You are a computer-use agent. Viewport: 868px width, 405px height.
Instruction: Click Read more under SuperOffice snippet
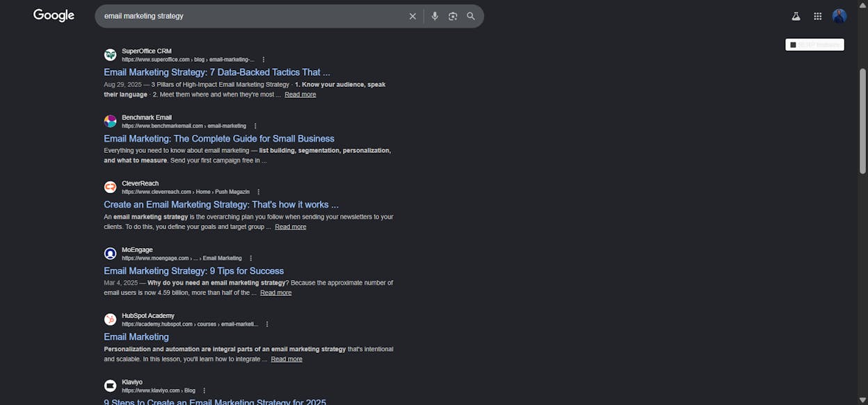300,94
